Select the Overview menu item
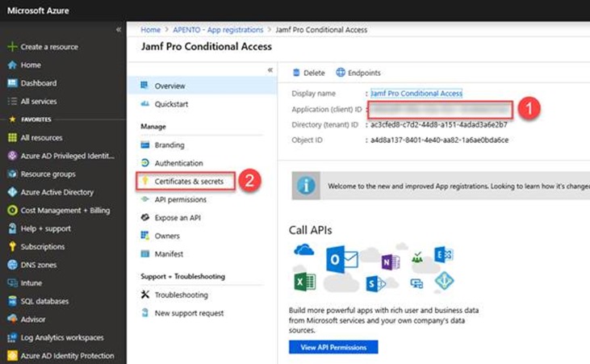Image resolution: width=590 pixels, height=364 pixels. (x=203, y=86)
